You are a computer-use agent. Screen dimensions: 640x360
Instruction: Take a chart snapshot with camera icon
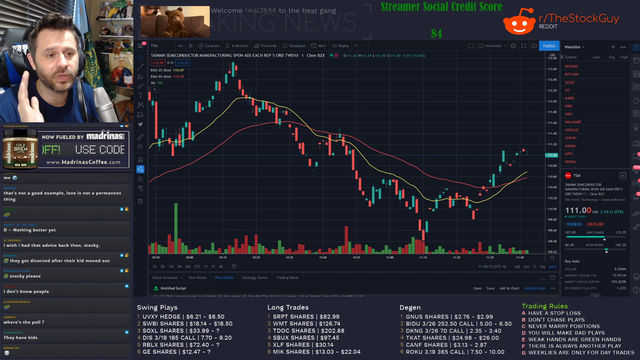click(x=533, y=46)
